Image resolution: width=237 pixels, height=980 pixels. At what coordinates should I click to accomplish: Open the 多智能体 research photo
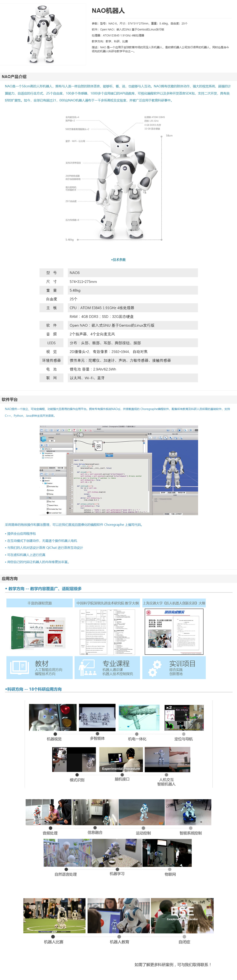click(97, 717)
